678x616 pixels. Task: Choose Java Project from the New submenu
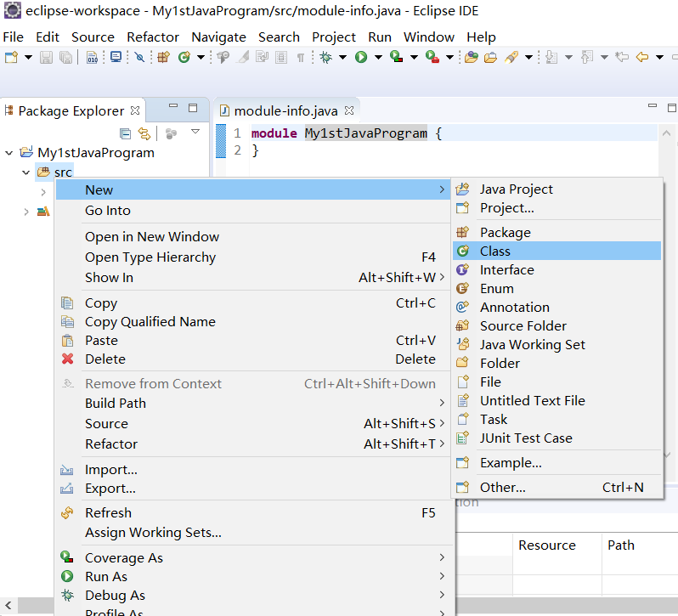coord(557,189)
